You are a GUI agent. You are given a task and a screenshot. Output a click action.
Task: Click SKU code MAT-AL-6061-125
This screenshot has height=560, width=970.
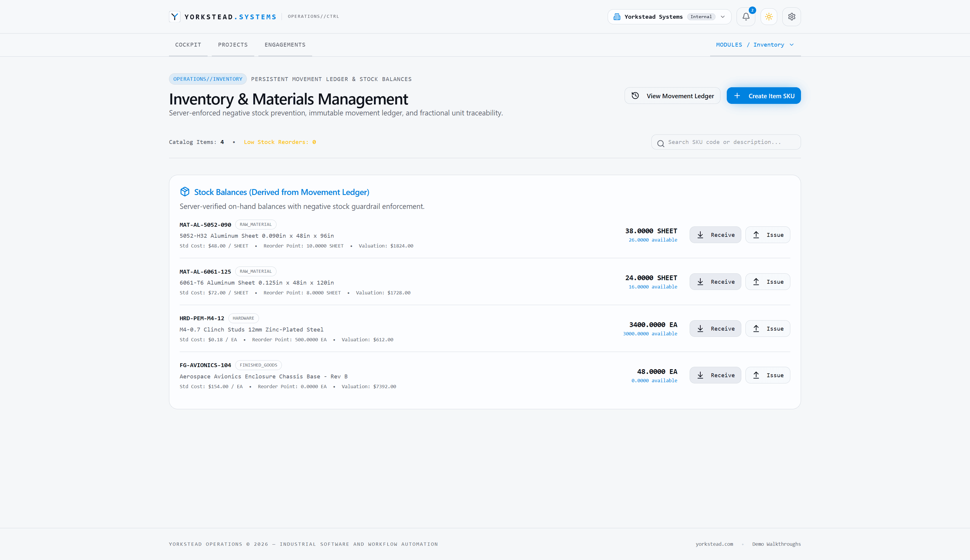[205, 272]
